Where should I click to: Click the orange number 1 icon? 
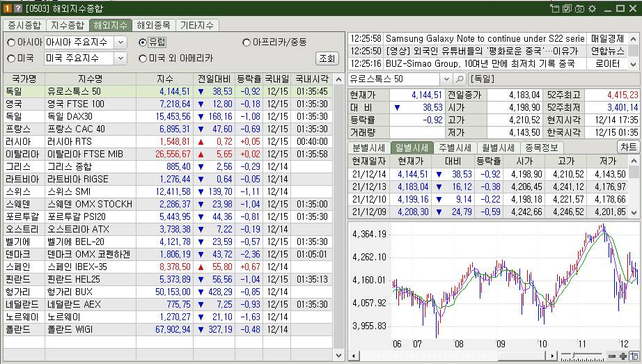pyautogui.click(x=8, y=8)
